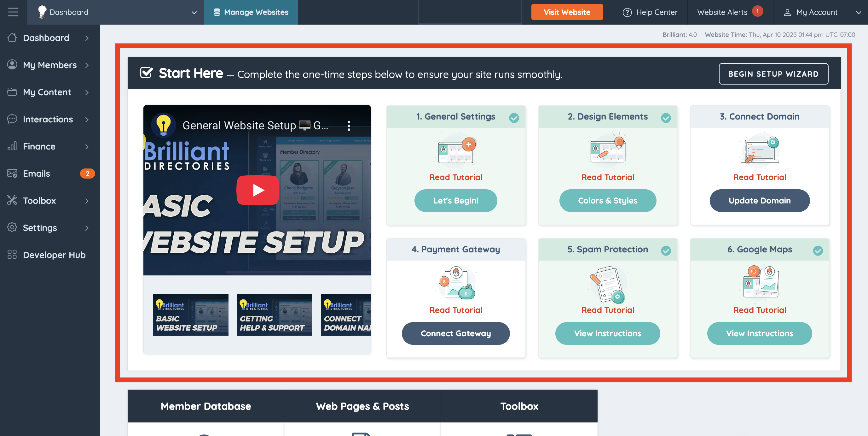868x436 pixels.
Task: Click the Toolbox crossed-tools sidebar icon
Action: [12, 200]
